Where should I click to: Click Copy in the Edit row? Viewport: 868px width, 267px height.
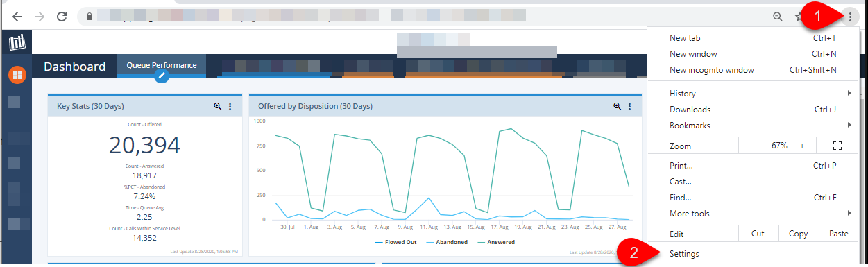(x=799, y=234)
